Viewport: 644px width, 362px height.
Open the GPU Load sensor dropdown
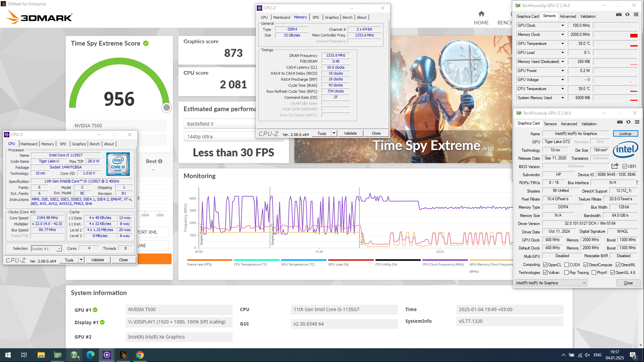563,53
